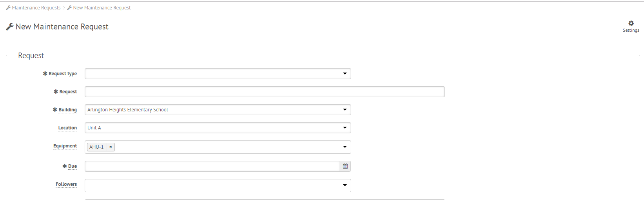The height and width of the screenshot is (200, 644).
Task: Open the Due date calendar picker
Action: coord(345,166)
